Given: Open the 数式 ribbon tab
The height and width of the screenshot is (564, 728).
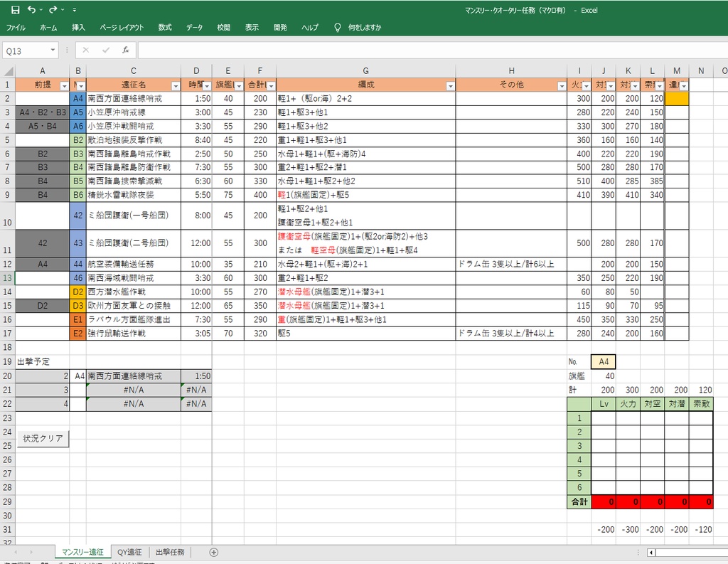Looking at the screenshot, I should point(165,28).
